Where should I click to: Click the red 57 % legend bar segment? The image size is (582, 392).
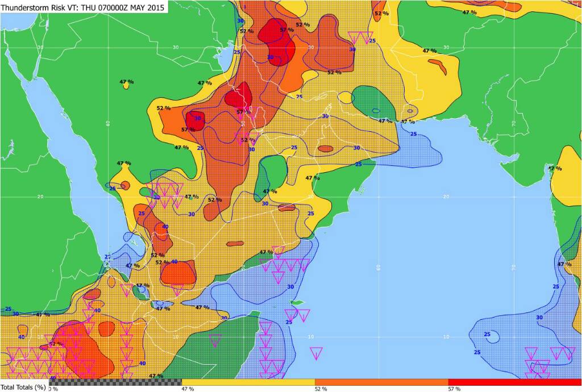[x=514, y=382]
